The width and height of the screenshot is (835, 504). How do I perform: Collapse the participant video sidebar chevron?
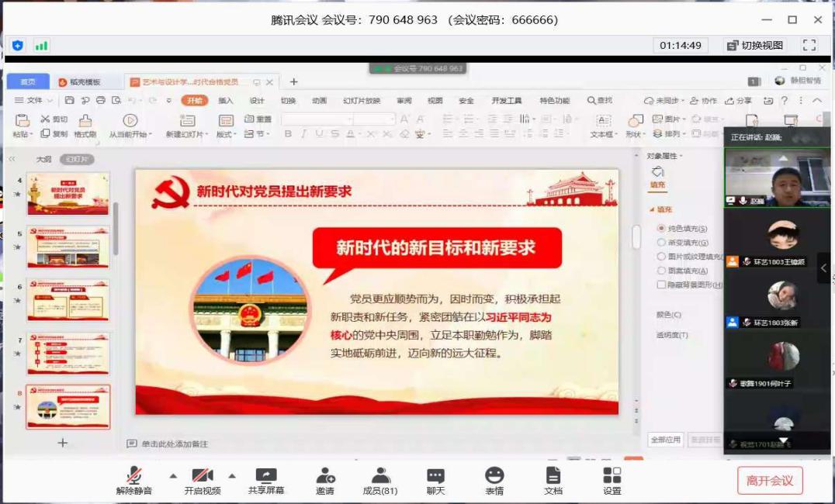[823, 268]
